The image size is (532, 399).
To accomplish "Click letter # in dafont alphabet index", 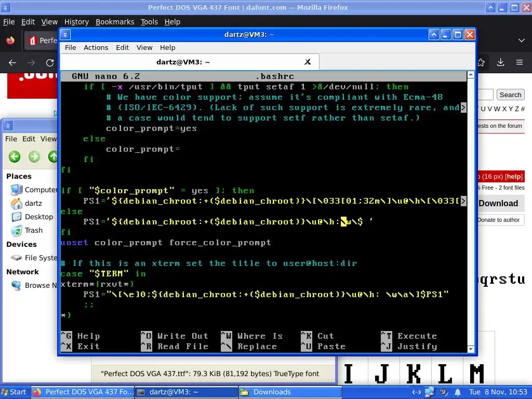I will click(523, 109).
